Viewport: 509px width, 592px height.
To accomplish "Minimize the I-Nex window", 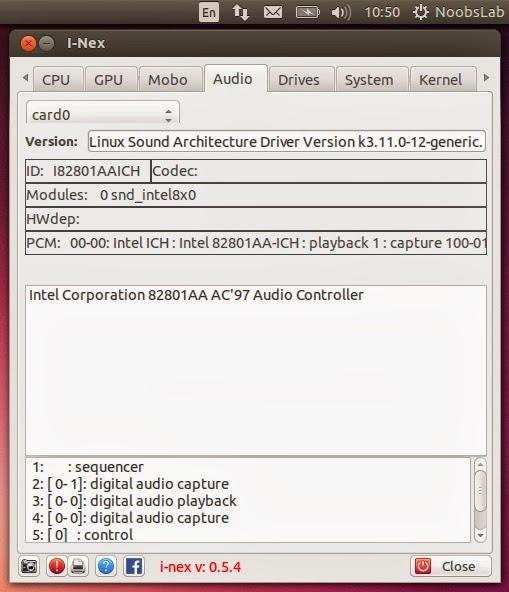I will [x=47, y=43].
